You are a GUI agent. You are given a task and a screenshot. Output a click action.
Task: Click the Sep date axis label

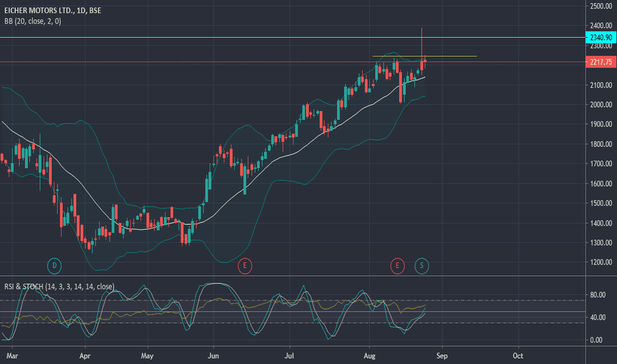pyautogui.click(x=442, y=356)
